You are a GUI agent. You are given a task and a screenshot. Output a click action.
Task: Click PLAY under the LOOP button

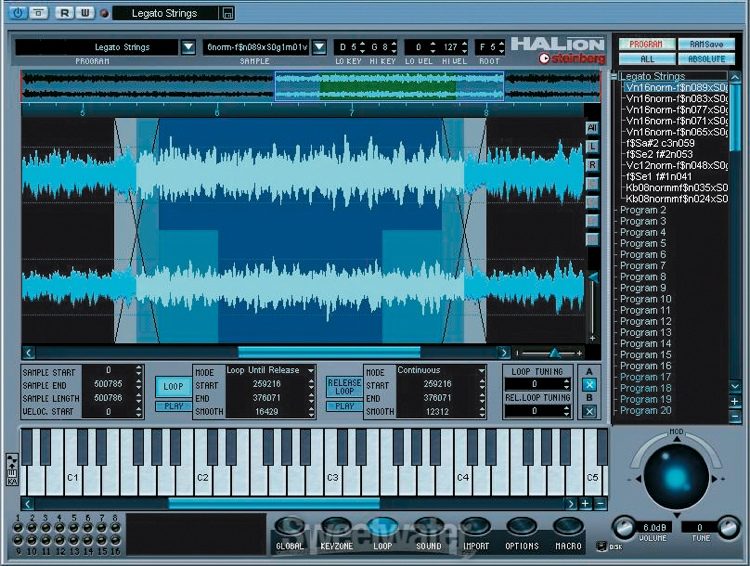click(x=173, y=406)
